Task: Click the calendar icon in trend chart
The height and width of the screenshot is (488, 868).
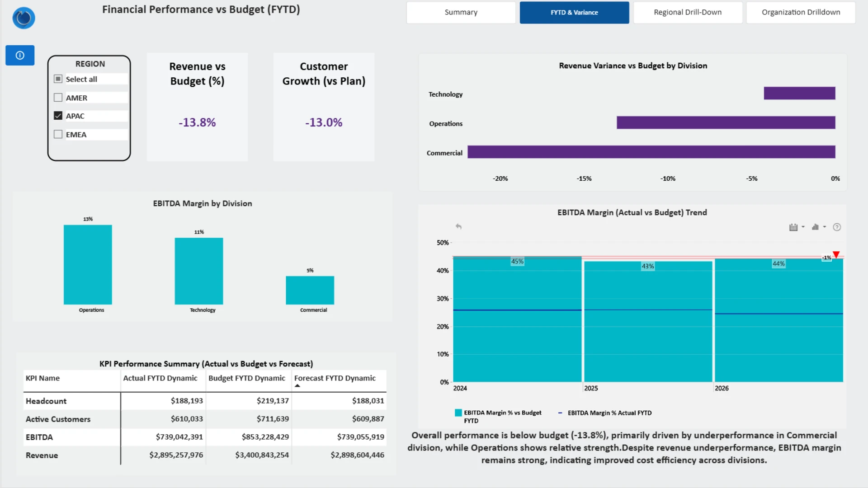Action: click(793, 227)
